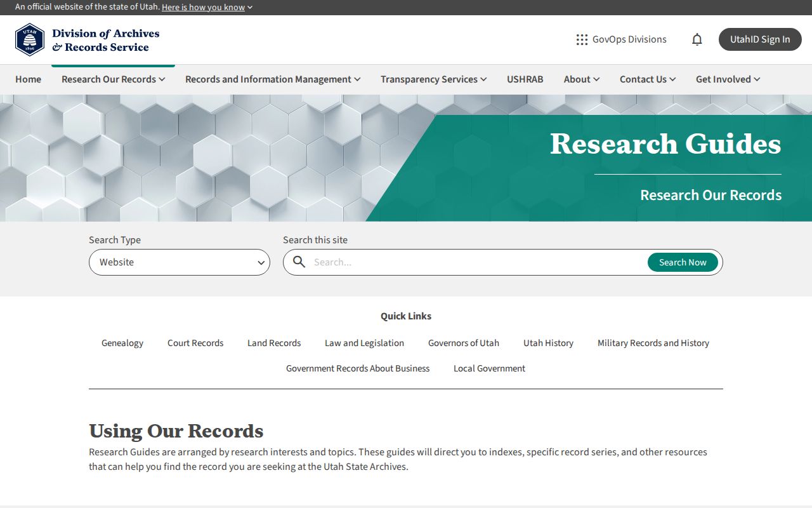
Task: Click the 'Using Our Records' heading
Action: (176, 431)
